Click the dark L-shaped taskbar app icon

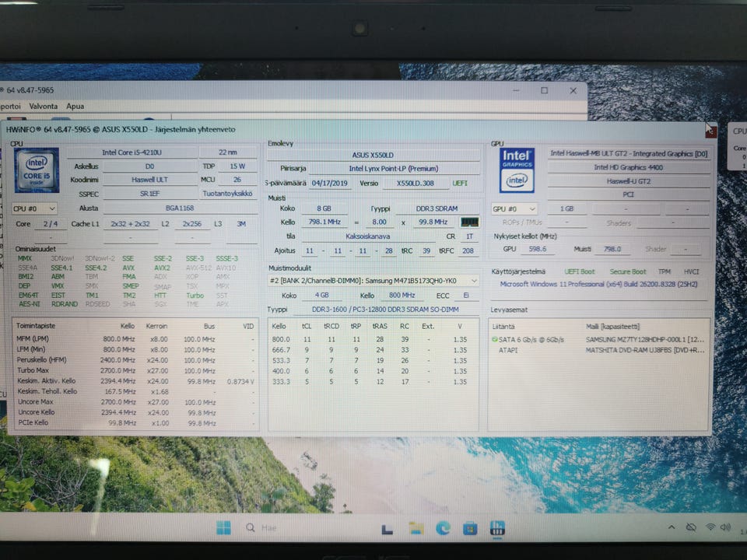[x=388, y=529]
